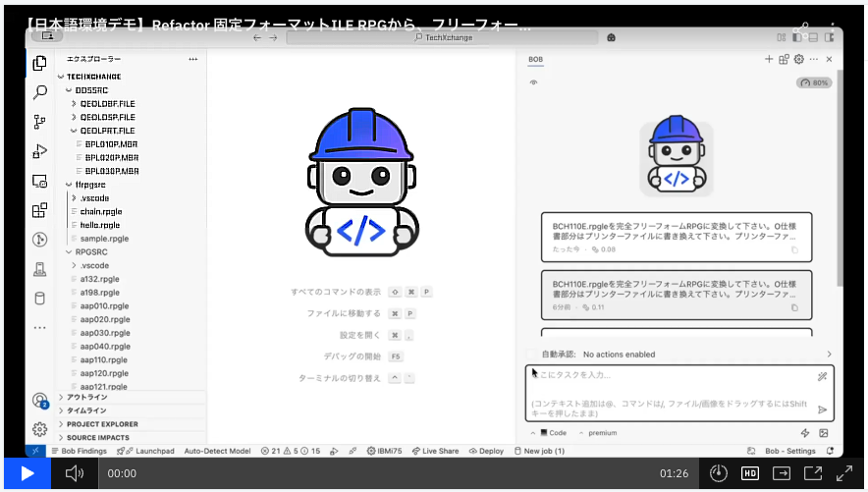This screenshot has height=492, width=868.
Task: Open the database cylinder icon in activity bar
Action: pos(40,299)
